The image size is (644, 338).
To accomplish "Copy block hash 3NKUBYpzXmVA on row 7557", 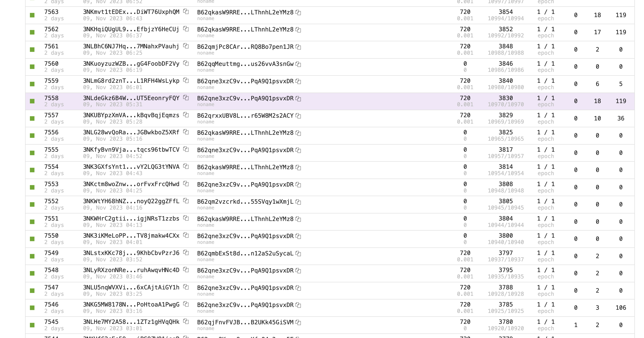I will [x=186, y=115].
